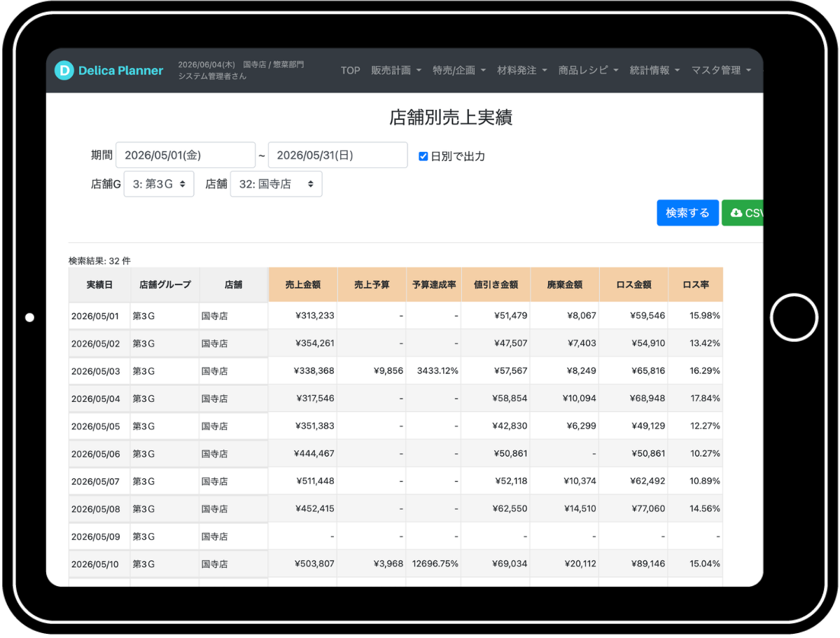Click the 値引き金額 column header
Viewport: 840px width, 638px height.
click(496, 285)
